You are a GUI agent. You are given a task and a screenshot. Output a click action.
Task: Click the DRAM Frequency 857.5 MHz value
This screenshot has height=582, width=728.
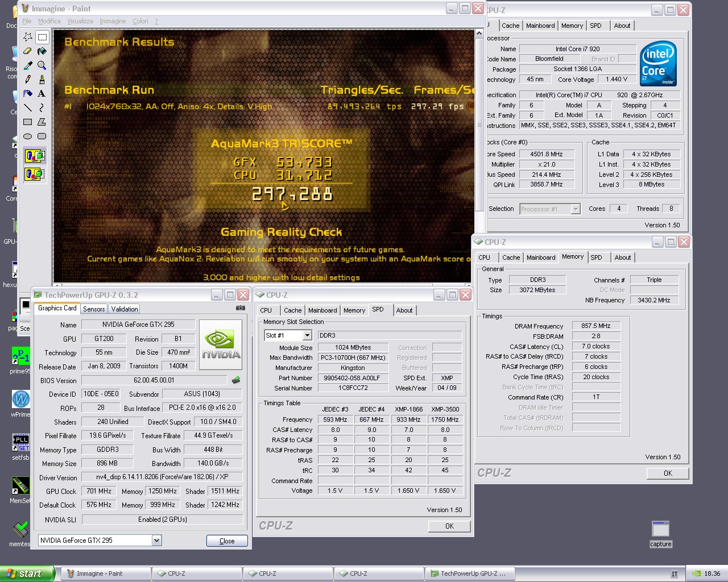coord(596,326)
